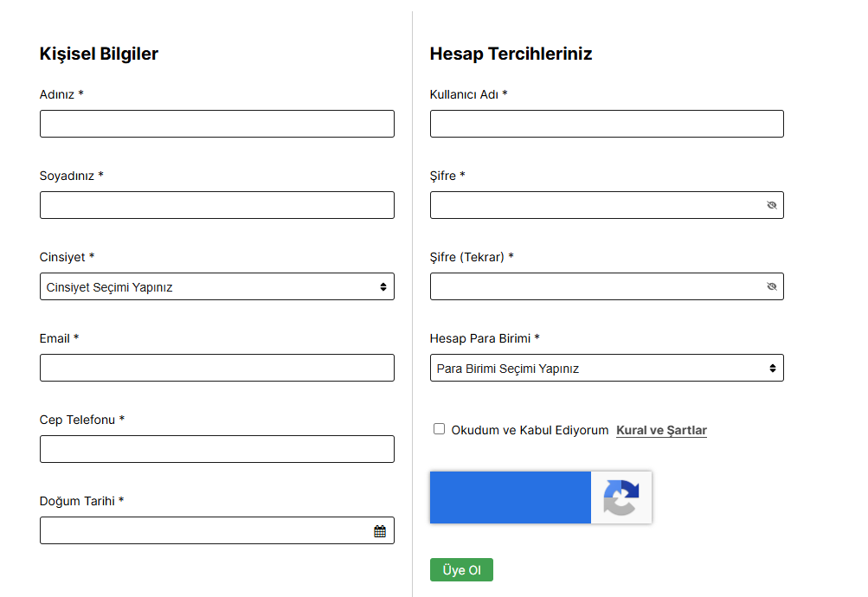Toggle password visibility in the Şifre field

[772, 205]
